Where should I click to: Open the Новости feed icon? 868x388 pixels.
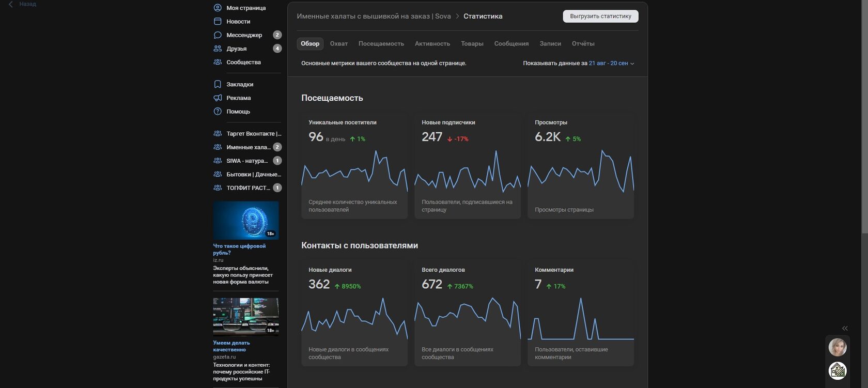[218, 21]
